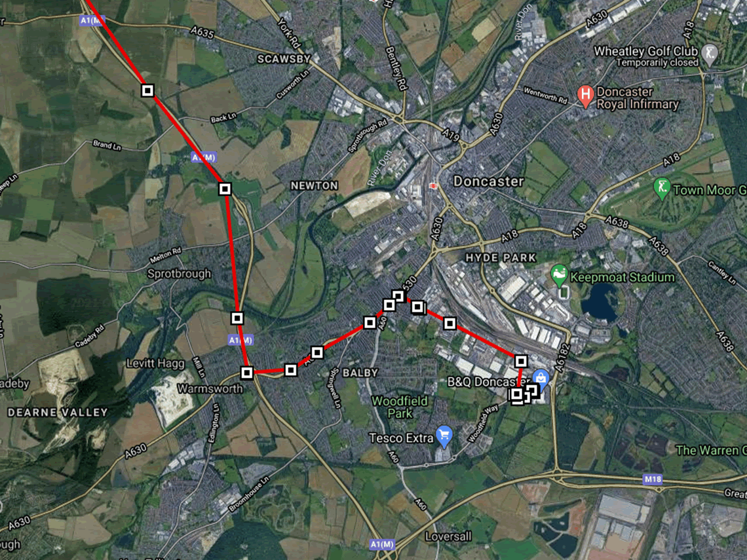Select the SCAWSBY area label

pyautogui.click(x=284, y=59)
